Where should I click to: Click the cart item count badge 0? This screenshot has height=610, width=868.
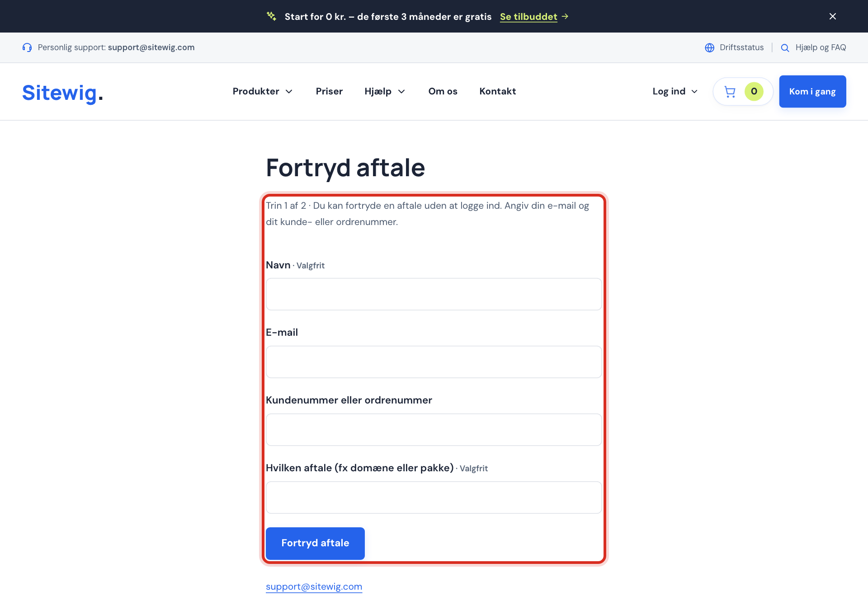coord(754,91)
